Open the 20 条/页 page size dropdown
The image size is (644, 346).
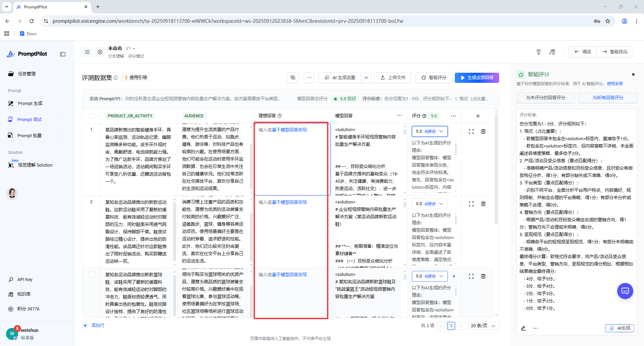pos(483,326)
